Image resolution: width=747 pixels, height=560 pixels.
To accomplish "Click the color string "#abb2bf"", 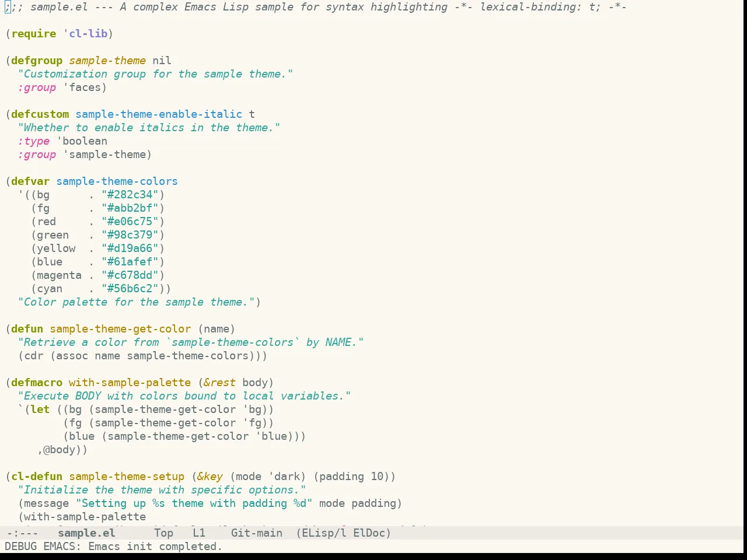I will click(130, 208).
